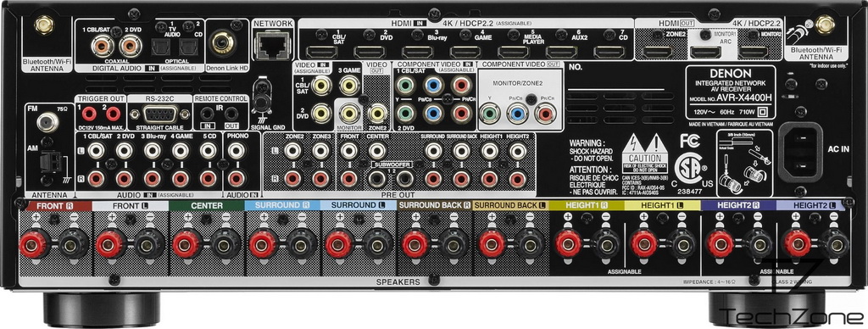Click the yellow VIDEO IN 3 GAME jack
Image resolution: width=868 pixels, height=329 pixels.
(x=349, y=86)
